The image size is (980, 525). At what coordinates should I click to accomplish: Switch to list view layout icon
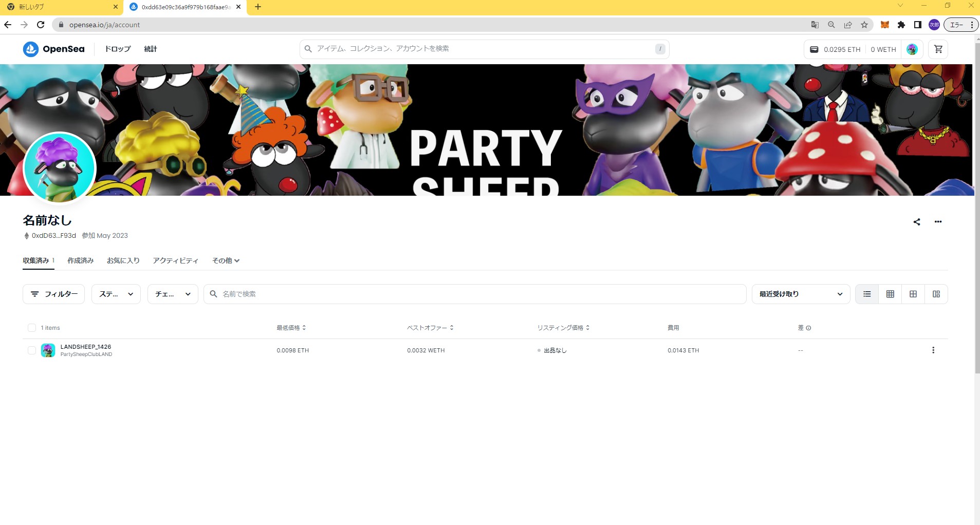click(867, 294)
